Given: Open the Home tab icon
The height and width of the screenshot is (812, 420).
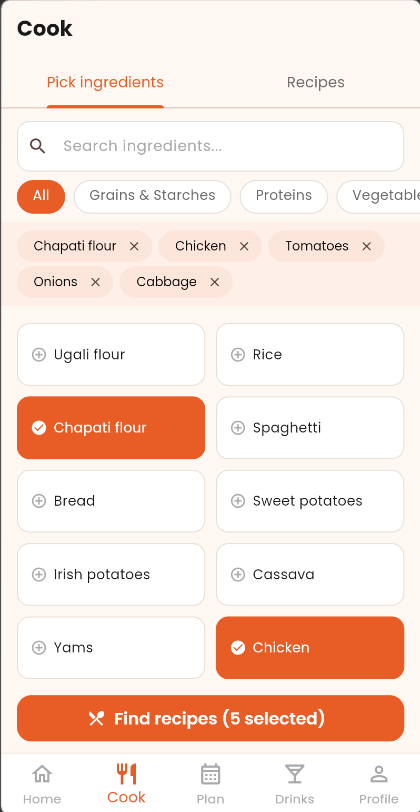Looking at the screenshot, I should click(42, 774).
